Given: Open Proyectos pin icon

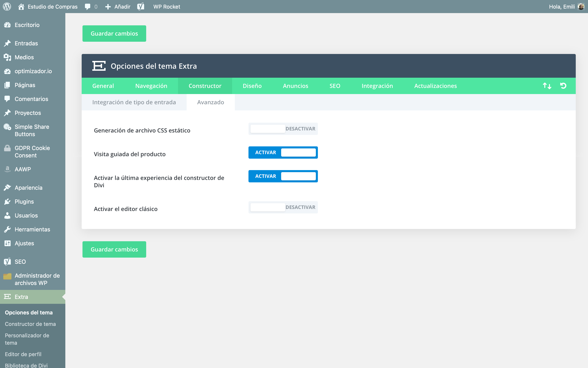Looking at the screenshot, I should pyautogui.click(x=7, y=113).
